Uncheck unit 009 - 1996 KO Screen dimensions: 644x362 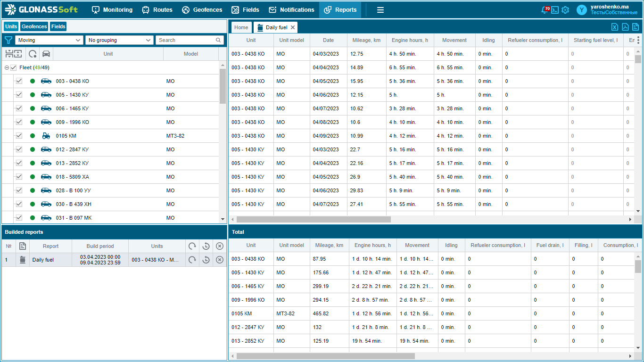[x=19, y=122]
